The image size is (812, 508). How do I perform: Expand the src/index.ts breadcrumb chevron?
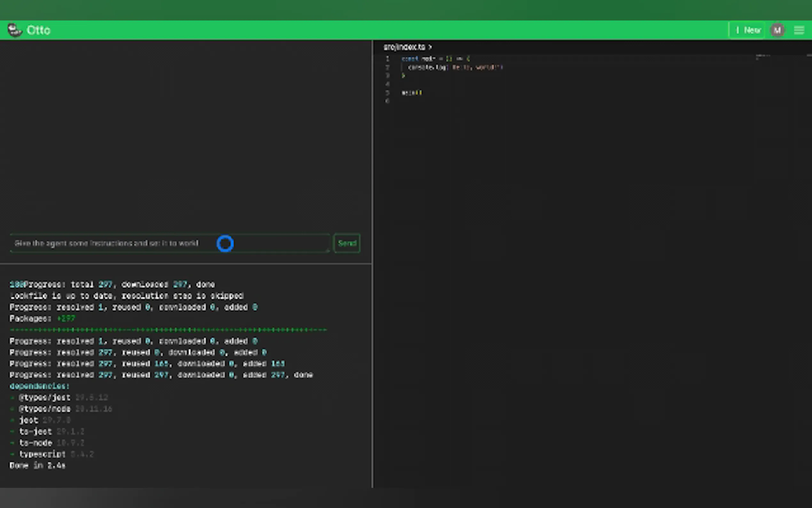[x=430, y=47]
